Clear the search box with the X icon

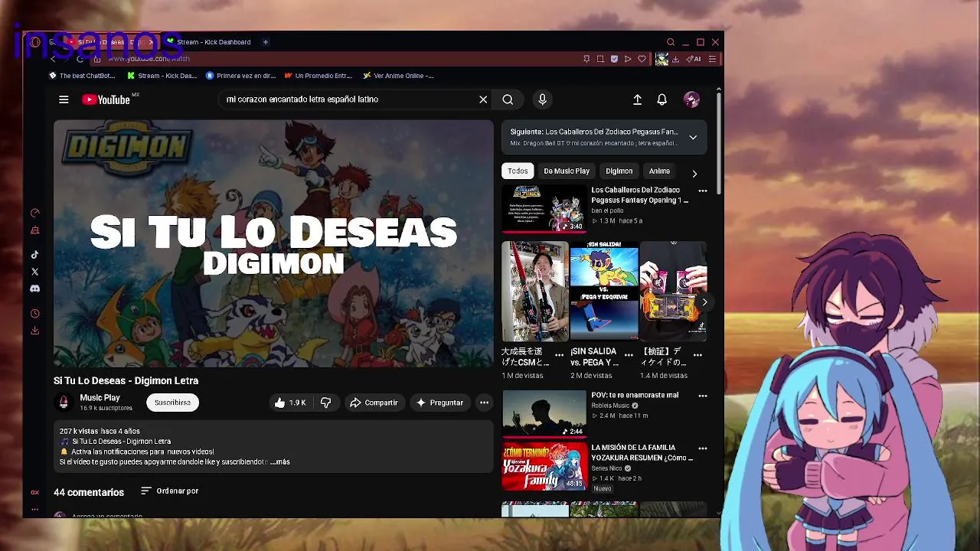click(483, 99)
